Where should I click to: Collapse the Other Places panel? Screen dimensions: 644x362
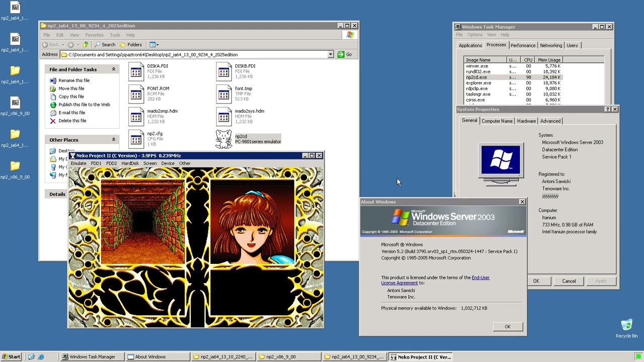[113, 140]
